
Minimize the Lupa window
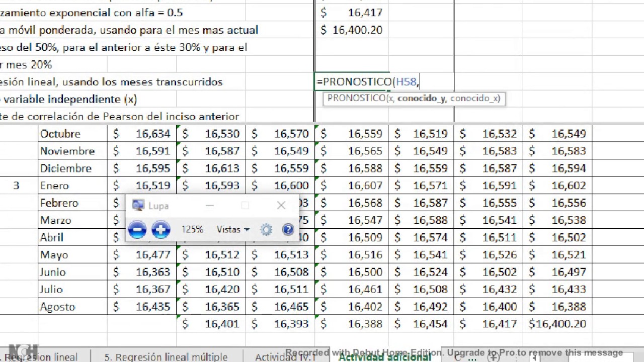click(210, 205)
